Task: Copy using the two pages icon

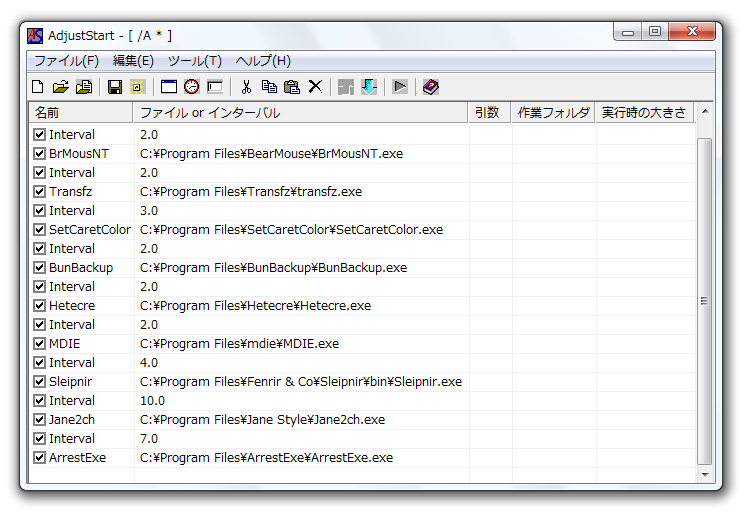Action: click(269, 87)
